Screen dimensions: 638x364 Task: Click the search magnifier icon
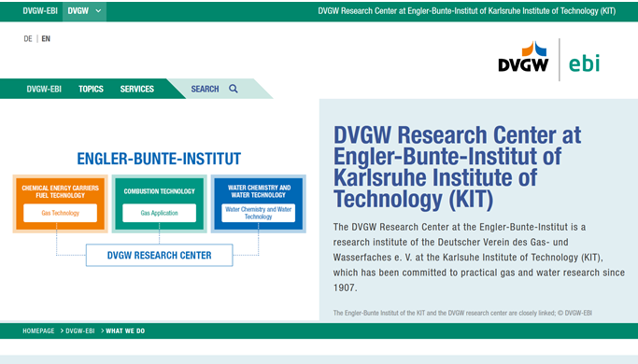234,89
